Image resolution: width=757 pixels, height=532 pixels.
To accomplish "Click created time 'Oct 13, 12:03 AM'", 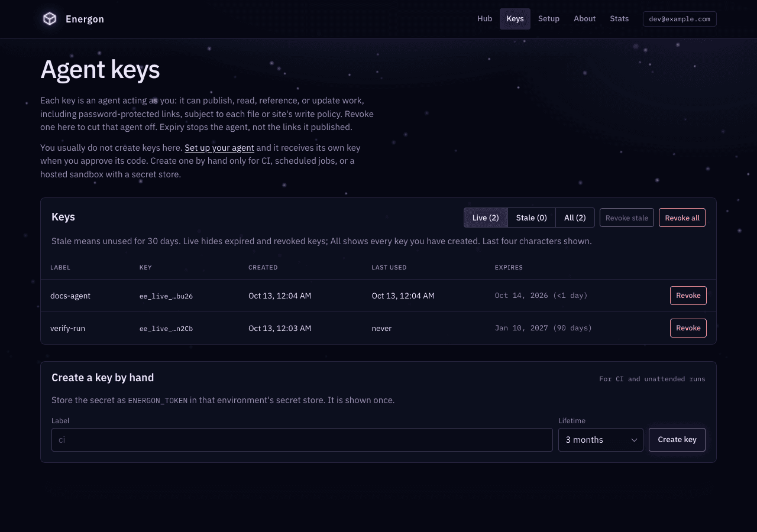I will (x=280, y=328).
